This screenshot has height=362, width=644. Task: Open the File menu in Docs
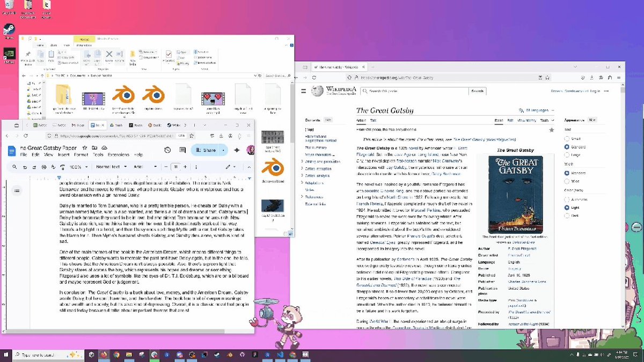(24, 154)
